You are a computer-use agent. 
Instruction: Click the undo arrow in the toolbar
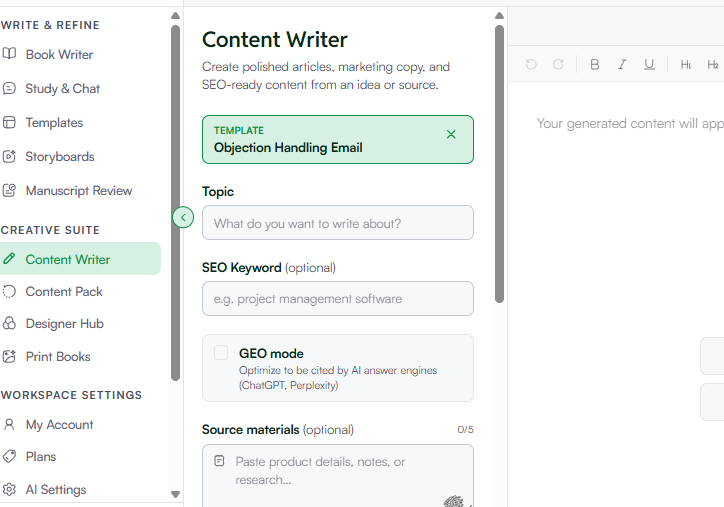pyautogui.click(x=531, y=65)
